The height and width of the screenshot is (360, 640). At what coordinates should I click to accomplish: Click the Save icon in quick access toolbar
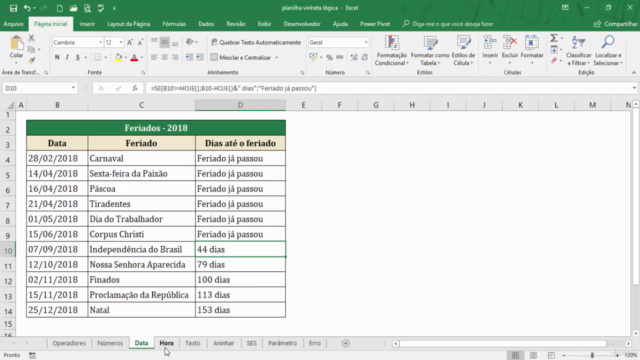pos(13,8)
